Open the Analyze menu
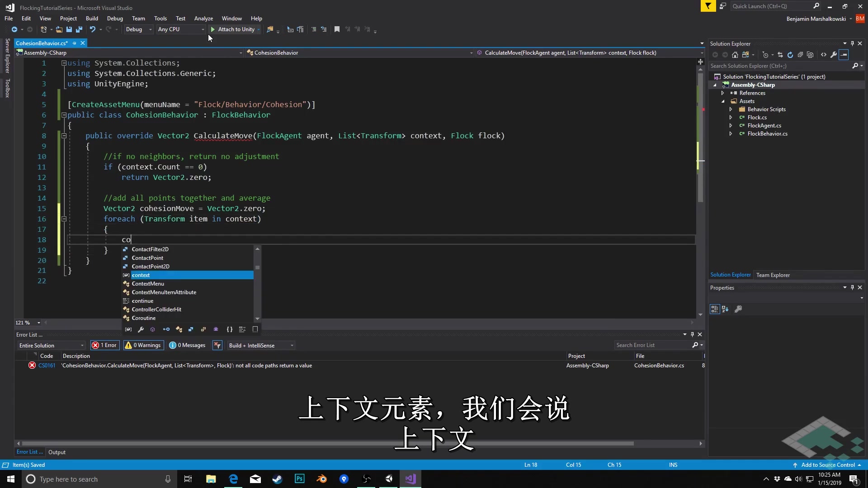868x488 pixels. [x=203, y=19]
